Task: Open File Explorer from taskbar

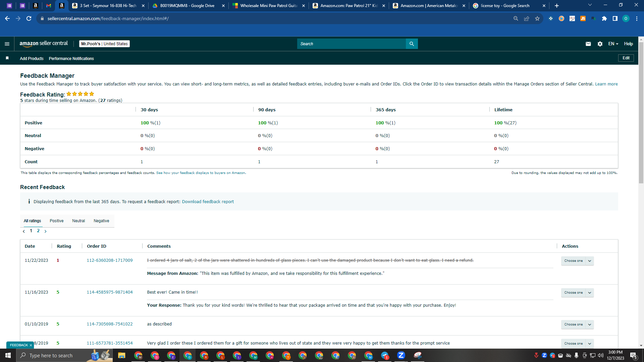Action: pos(121,355)
